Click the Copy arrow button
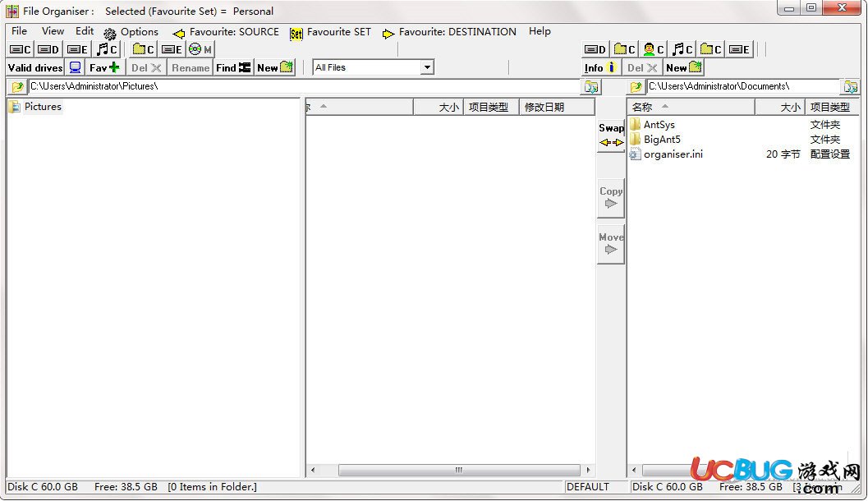This screenshot has width=868, height=501. pos(611,198)
